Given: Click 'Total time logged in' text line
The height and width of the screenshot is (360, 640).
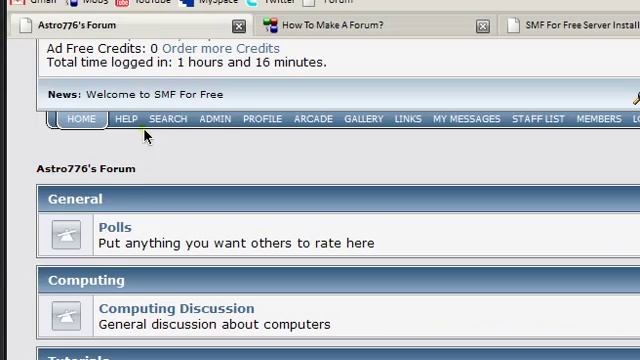Looking at the screenshot, I should click(x=187, y=62).
